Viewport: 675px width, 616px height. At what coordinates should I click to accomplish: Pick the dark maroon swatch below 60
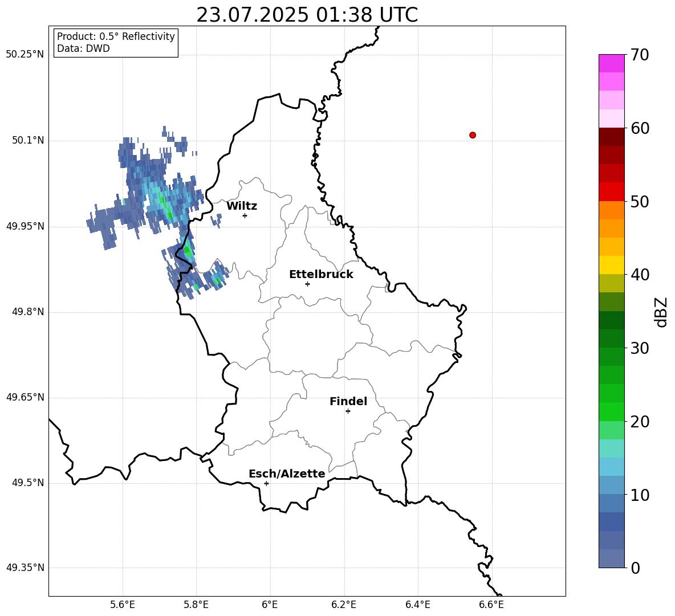coord(612,137)
